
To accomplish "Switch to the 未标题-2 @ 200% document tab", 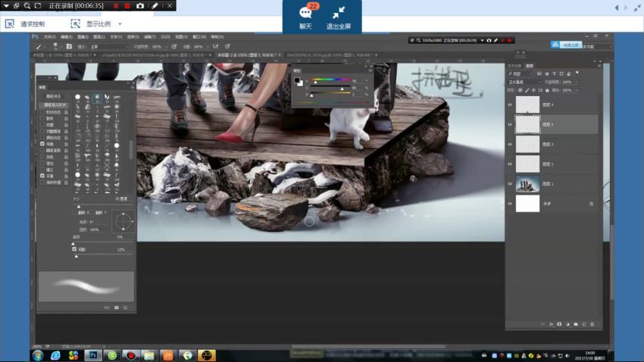I will (247, 55).
